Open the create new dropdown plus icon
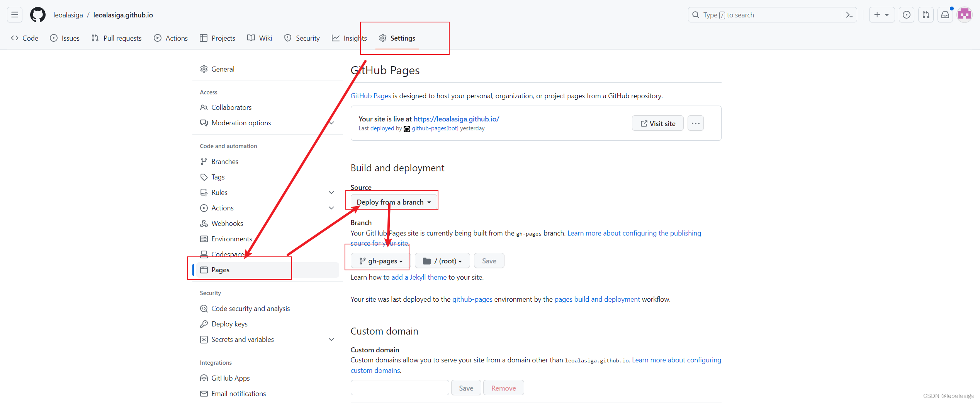980x403 pixels. [881, 14]
